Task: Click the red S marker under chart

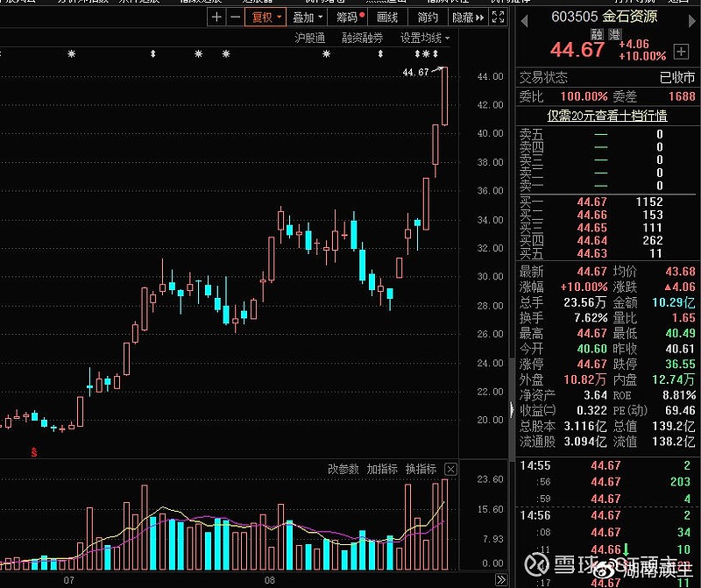Action: click(x=34, y=452)
